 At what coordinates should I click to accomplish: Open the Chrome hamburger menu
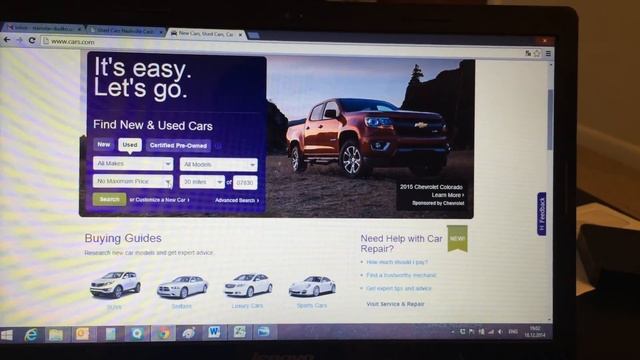click(x=548, y=53)
